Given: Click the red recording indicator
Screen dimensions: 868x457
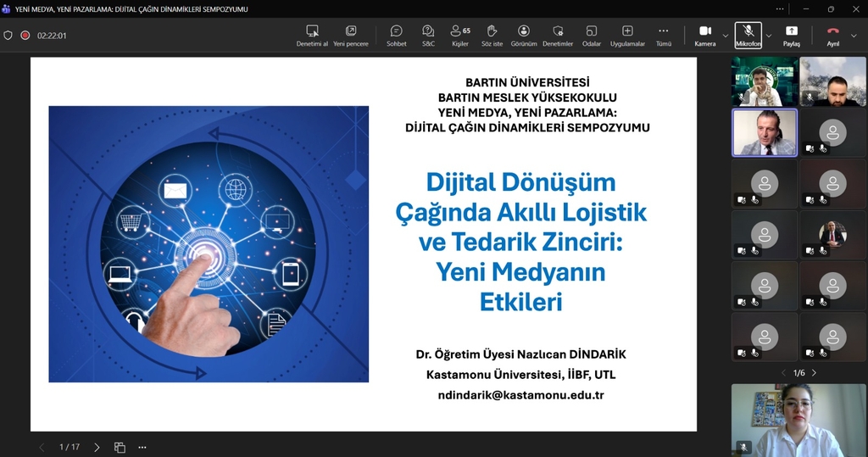Looking at the screenshot, I should tap(25, 36).
